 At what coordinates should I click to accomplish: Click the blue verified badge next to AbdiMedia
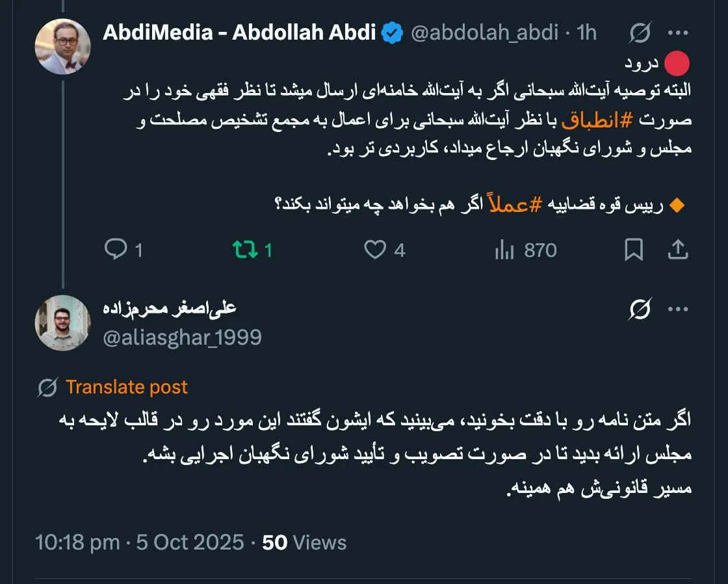pyautogui.click(x=392, y=31)
